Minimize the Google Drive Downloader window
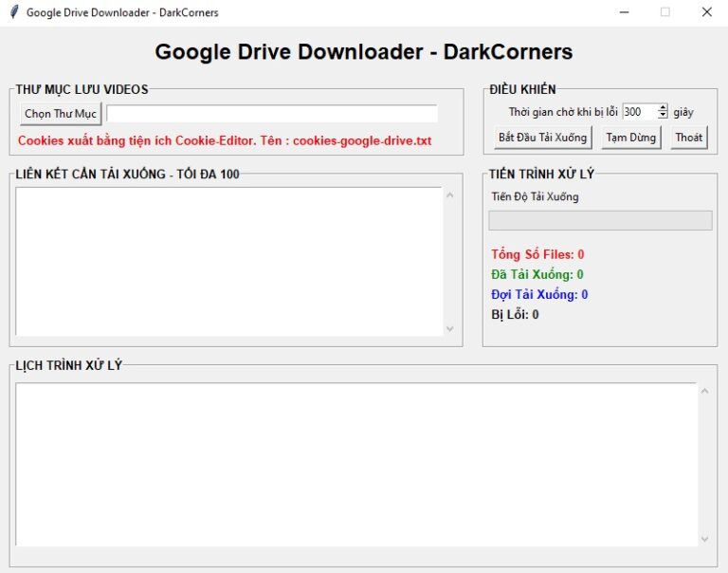The width and height of the screenshot is (728, 573). 624,12
